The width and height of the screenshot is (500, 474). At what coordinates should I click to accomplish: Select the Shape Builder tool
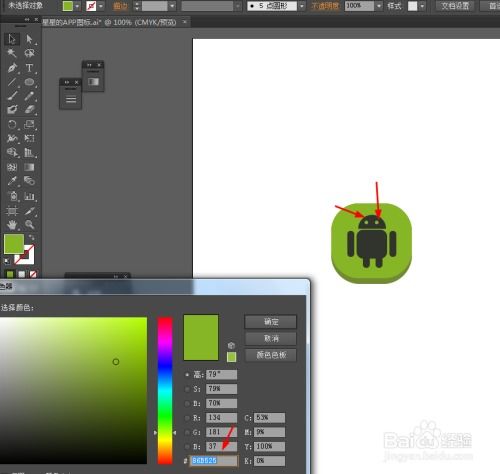click(x=12, y=152)
